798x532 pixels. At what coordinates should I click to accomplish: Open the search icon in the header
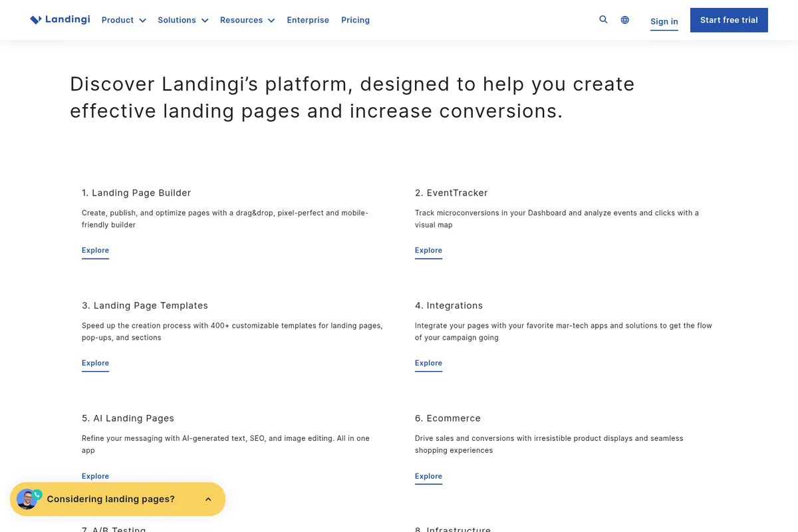603,19
